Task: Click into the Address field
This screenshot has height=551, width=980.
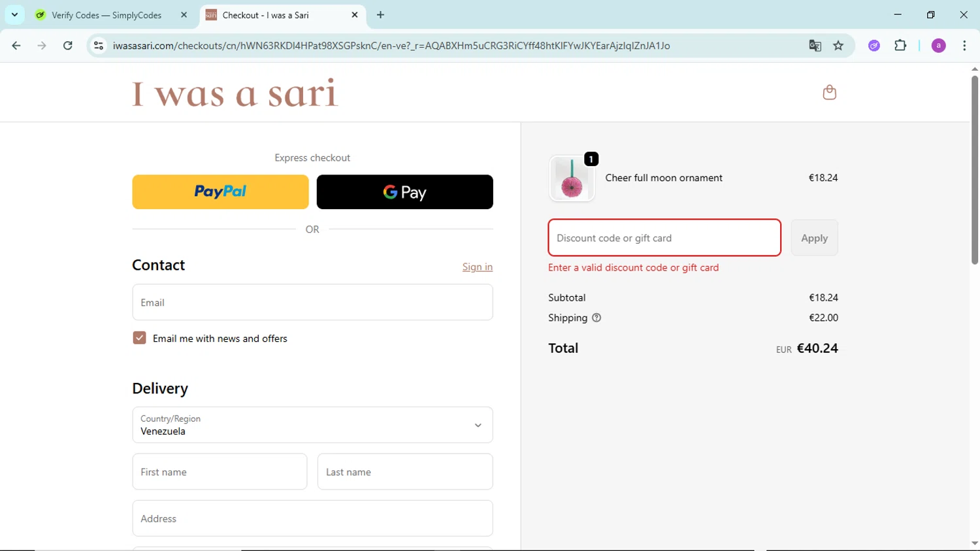Action: (x=312, y=518)
